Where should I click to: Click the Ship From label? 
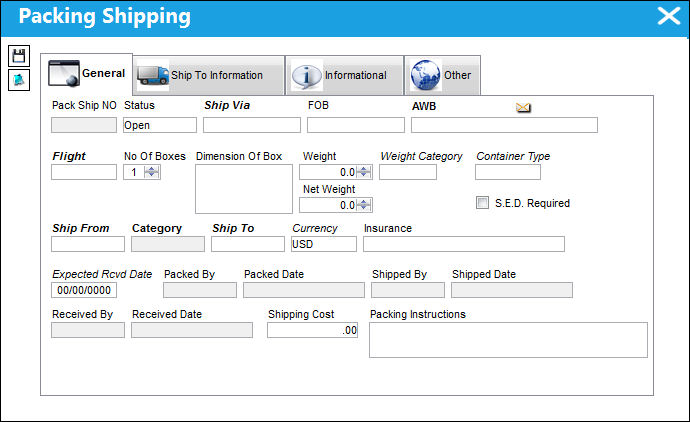(81, 228)
